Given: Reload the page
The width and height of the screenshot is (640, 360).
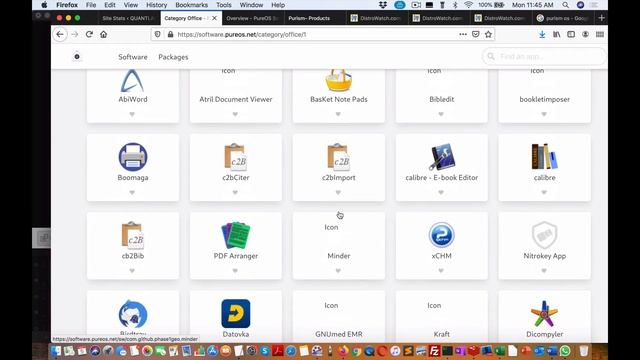Looking at the screenshot, I should tap(89, 35).
